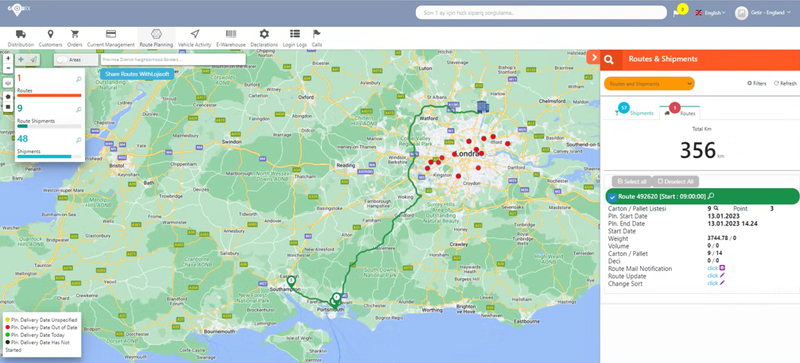800x363 pixels.
Task: Open Vehicle Activity arrow icon
Action: (194, 34)
